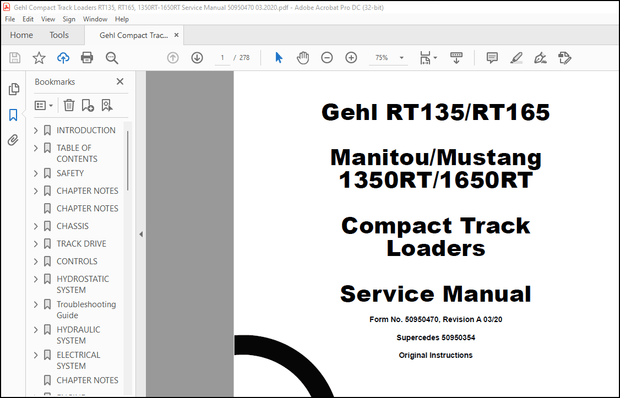
Task: Click the find current bookmark icon
Action: [x=107, y=105]
